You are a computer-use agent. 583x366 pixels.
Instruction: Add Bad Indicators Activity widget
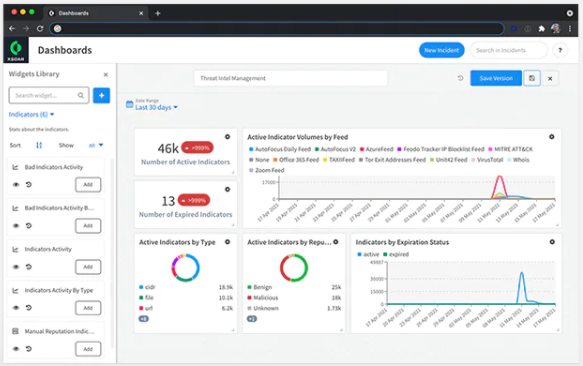[88, 184]
